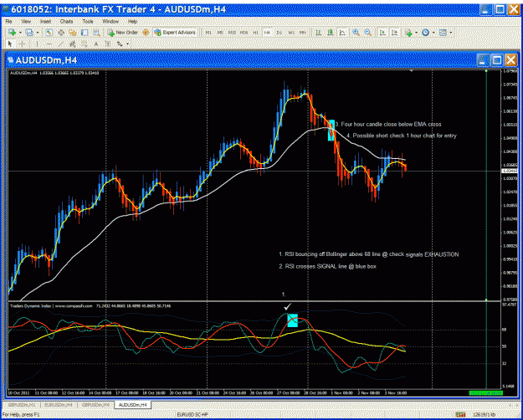
Task: Select the Arrows drawing icon
Action: point(120,44)
